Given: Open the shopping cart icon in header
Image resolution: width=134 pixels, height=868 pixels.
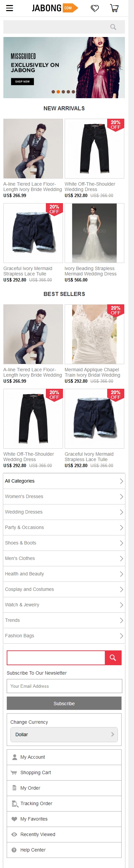Looking at the screenshot, I should (x=115, y=8).
